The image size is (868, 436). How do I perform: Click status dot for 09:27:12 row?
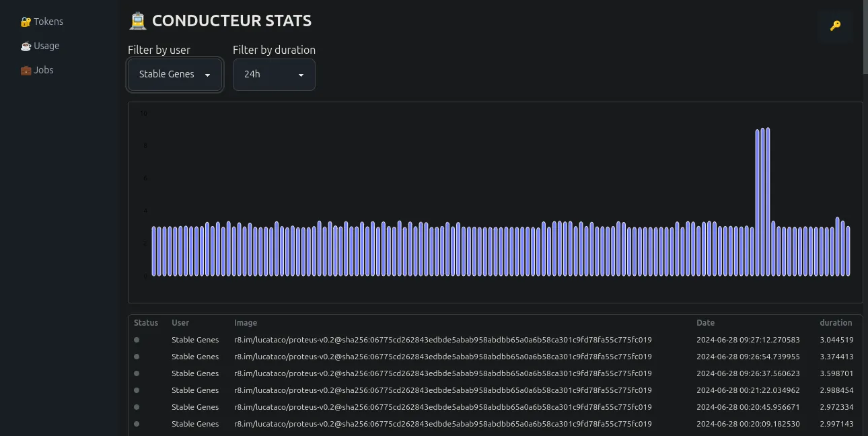point(137,340)
